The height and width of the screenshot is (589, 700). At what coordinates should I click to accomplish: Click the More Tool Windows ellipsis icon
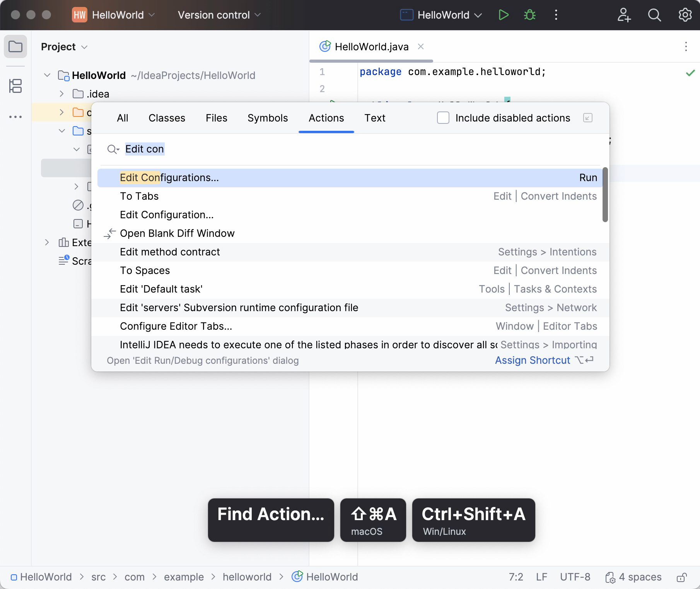(x=15, y=117)
